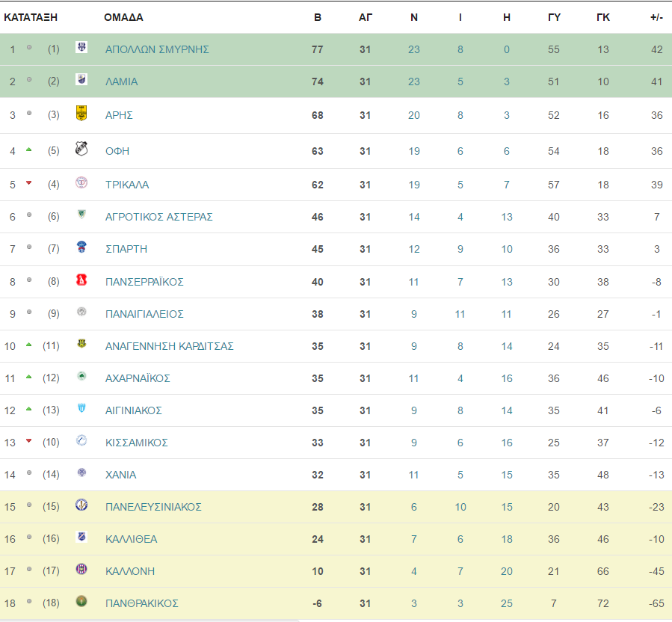The height and width of the screenshot is (622, 672).
Task: Click the ΣΠΑΡΤΗ blue club crest
Action: pos(81,247)
